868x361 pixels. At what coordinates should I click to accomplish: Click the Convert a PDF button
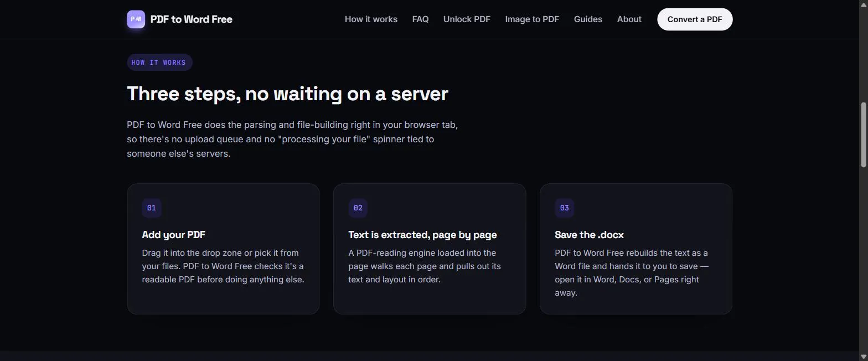point(695,19)
